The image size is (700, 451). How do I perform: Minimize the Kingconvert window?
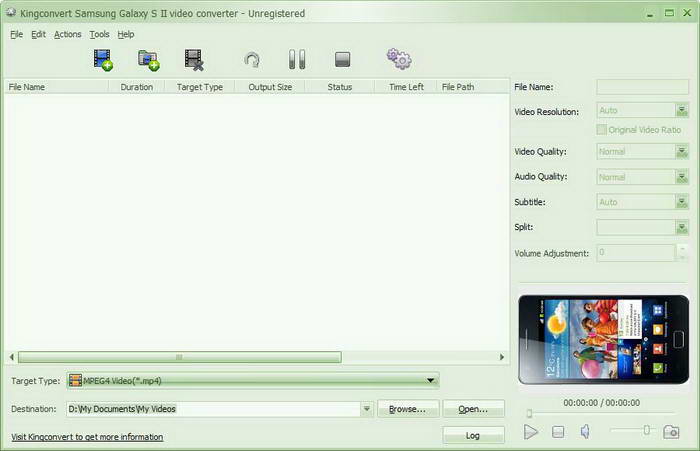[x=650, y=13]
